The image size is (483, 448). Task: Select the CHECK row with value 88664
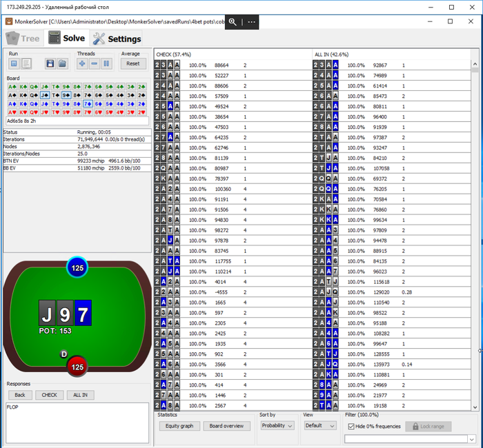pos(233,65)
